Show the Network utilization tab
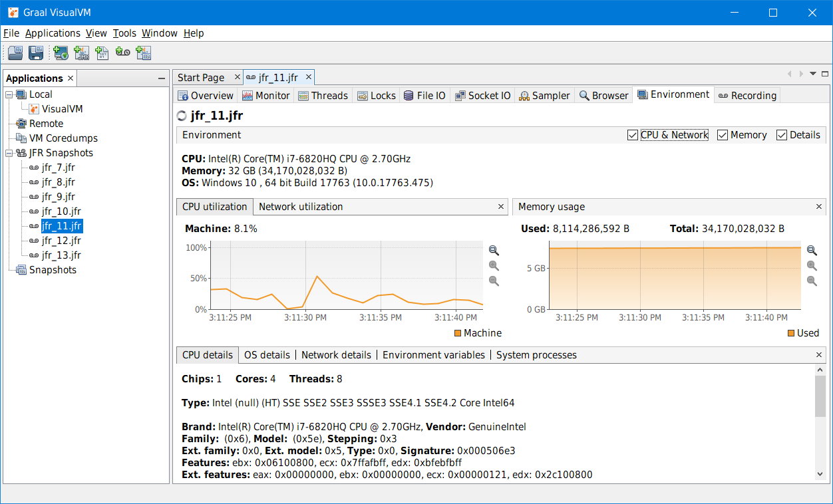The image size is (833, 504). click(x=301, y=207)
